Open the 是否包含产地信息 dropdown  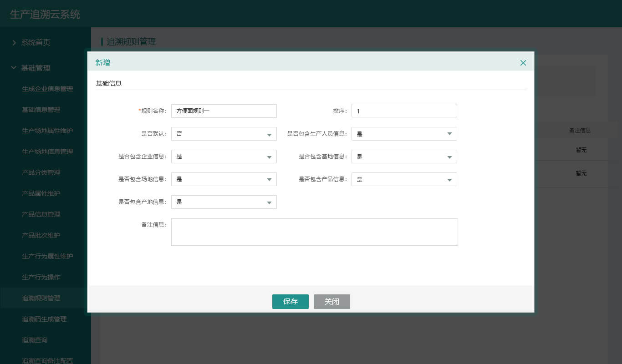pos(224,202)
